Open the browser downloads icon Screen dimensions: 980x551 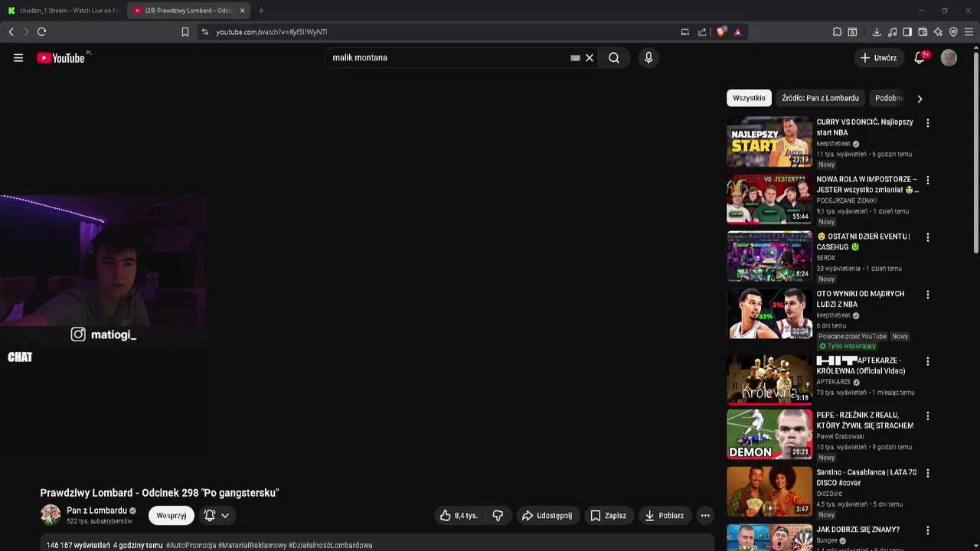(x=877, y=32)
